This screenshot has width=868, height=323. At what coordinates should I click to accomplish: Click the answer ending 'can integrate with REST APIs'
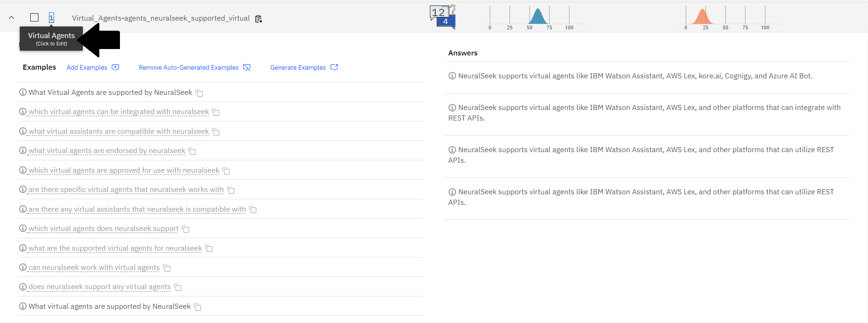point(645,113)
